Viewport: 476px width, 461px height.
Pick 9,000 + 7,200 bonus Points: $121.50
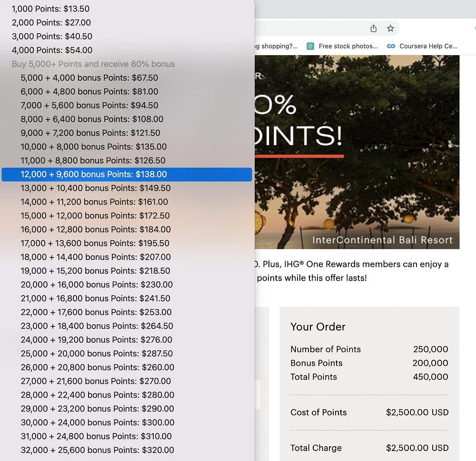point(127,133)
